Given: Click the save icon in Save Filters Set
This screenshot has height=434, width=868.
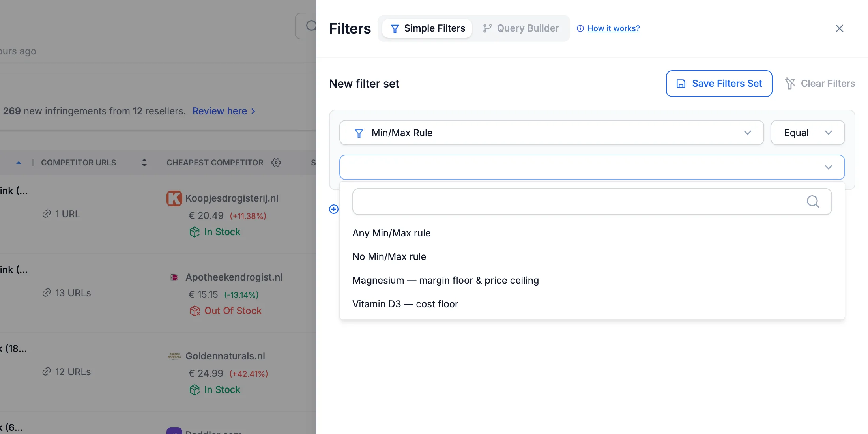Looking at the screenshot, I should (x=681, y=84).
